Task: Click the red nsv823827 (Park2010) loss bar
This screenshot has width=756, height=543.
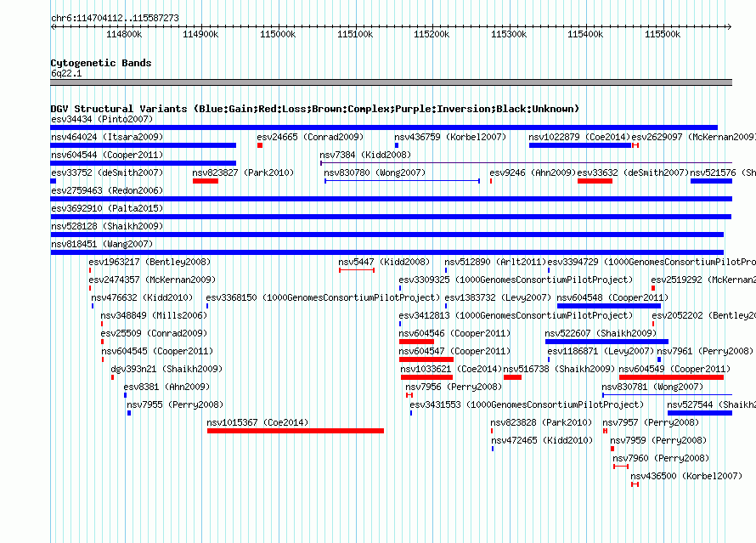Action: pos(206,181)
